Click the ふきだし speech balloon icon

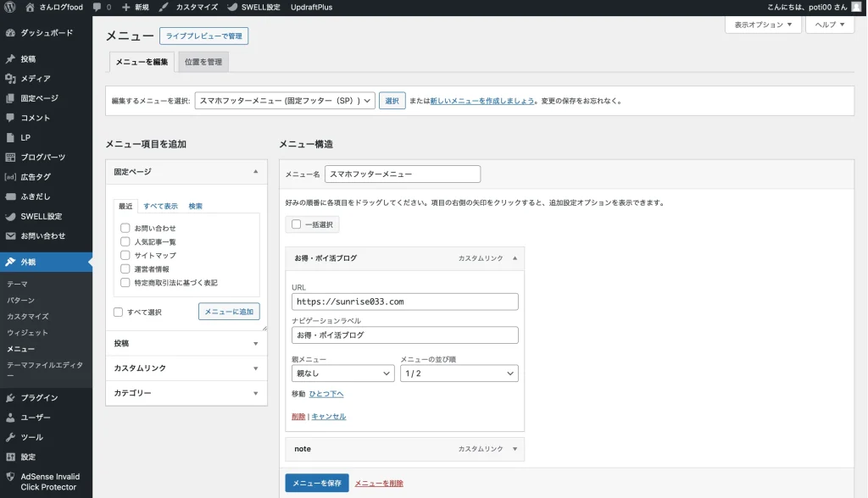click(10, 196)
